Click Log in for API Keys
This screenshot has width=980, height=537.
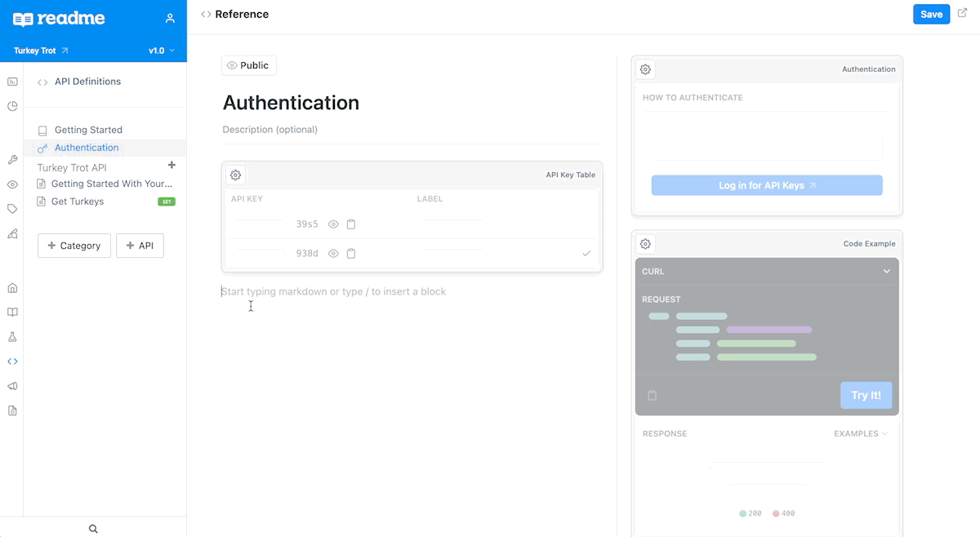point(766,185)
